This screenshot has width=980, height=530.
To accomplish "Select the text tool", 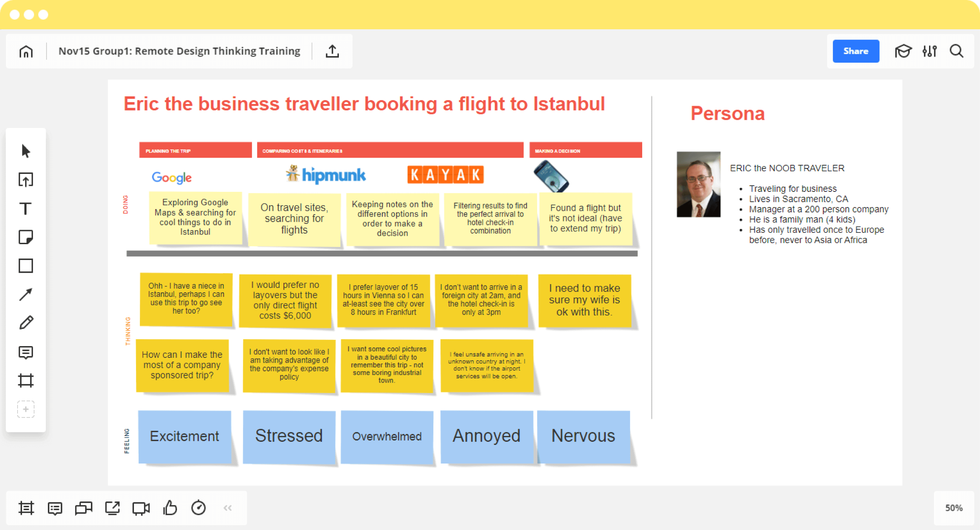I will pyautogui.click(x=26, y=208).
